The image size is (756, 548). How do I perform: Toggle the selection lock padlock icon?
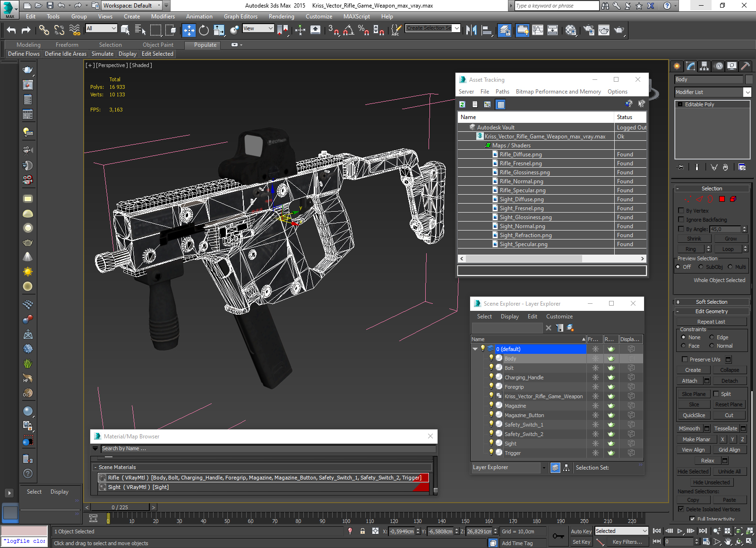(x=362, y=531)
